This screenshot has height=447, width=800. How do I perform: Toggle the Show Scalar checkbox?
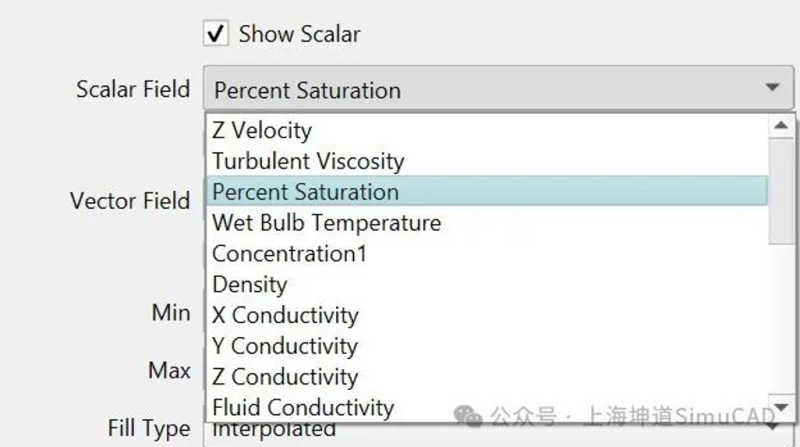coord(215,33)
